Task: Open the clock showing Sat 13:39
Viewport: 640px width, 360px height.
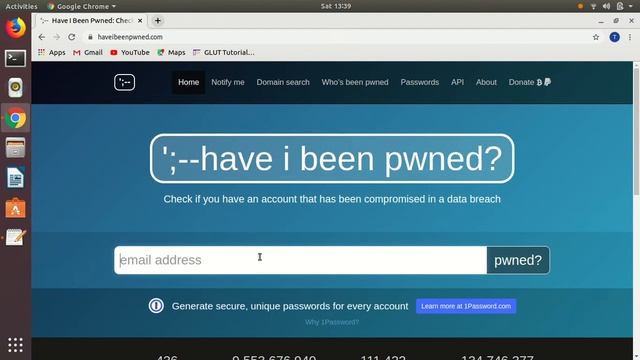Action: (336, 6)
